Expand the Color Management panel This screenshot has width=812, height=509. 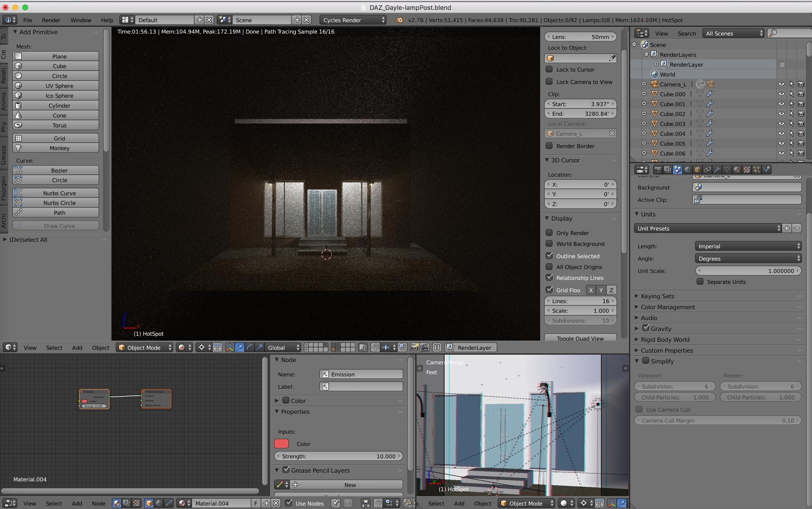[668, 307]
